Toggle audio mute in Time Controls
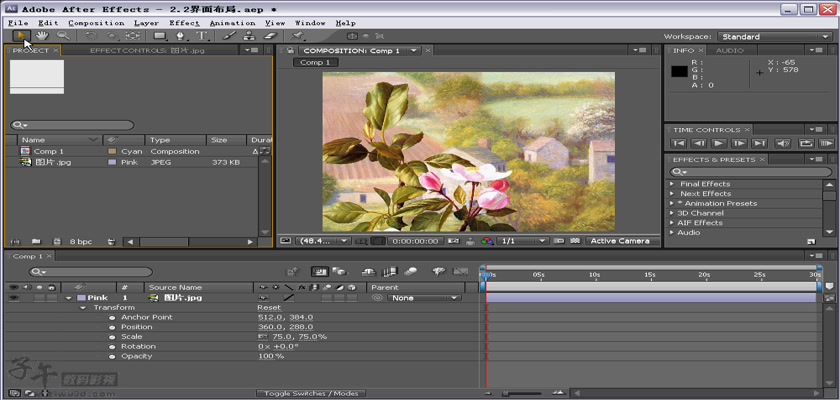The image size is (840, 400). click(x=783, y=143)
